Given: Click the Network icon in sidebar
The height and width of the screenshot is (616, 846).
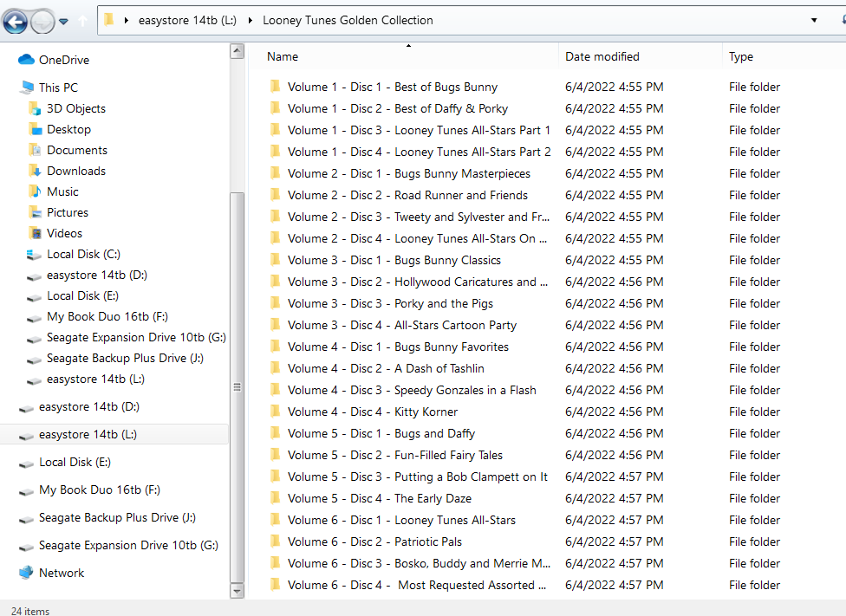Looking at the screenshot, I should pos(26,573).
